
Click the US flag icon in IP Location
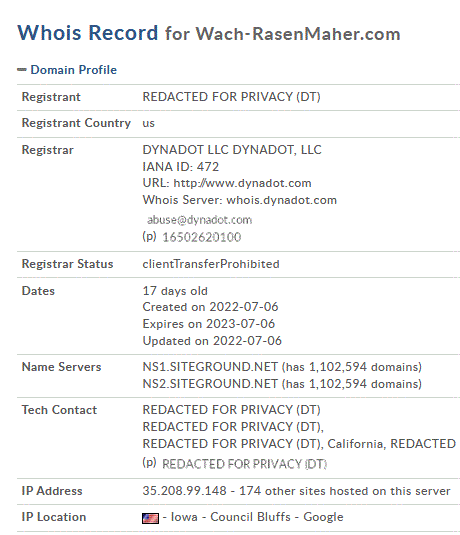[150, 518]
